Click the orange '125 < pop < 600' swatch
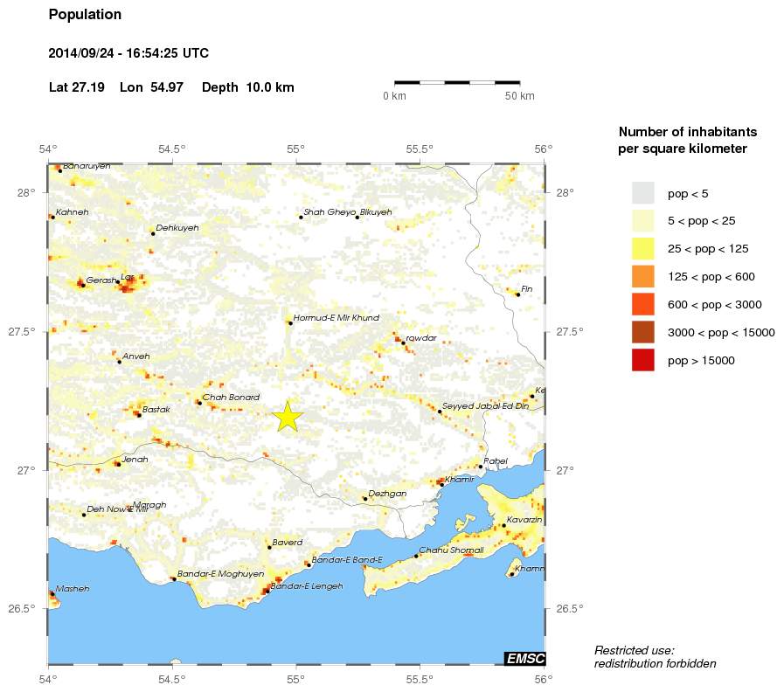 point(643,276)
